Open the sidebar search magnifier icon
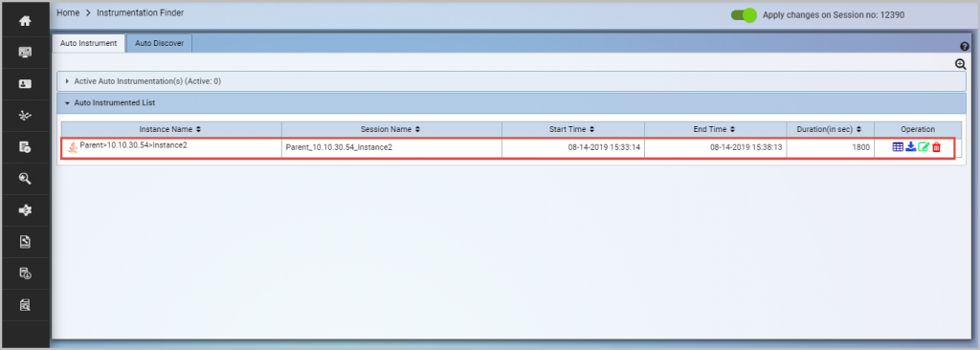The height and width of the screenshot is (350, 980). 25,179
